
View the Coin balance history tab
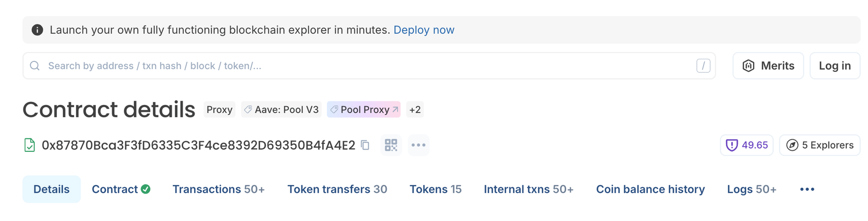(650, 189)
